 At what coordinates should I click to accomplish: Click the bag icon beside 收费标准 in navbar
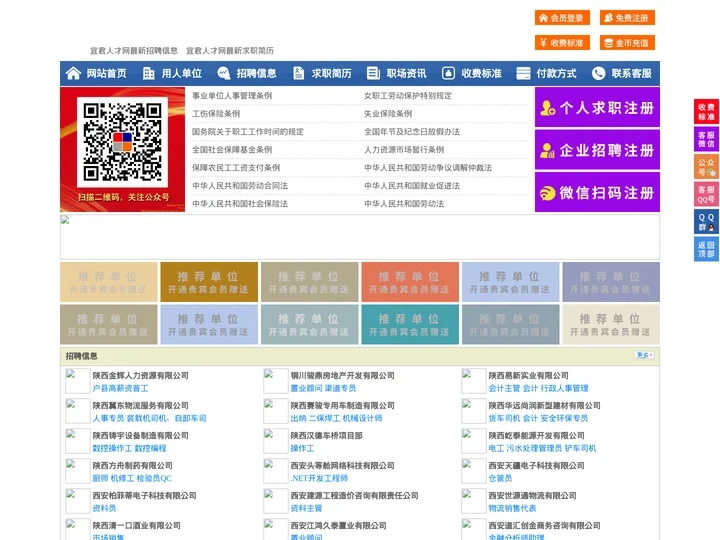click(448, 73)
